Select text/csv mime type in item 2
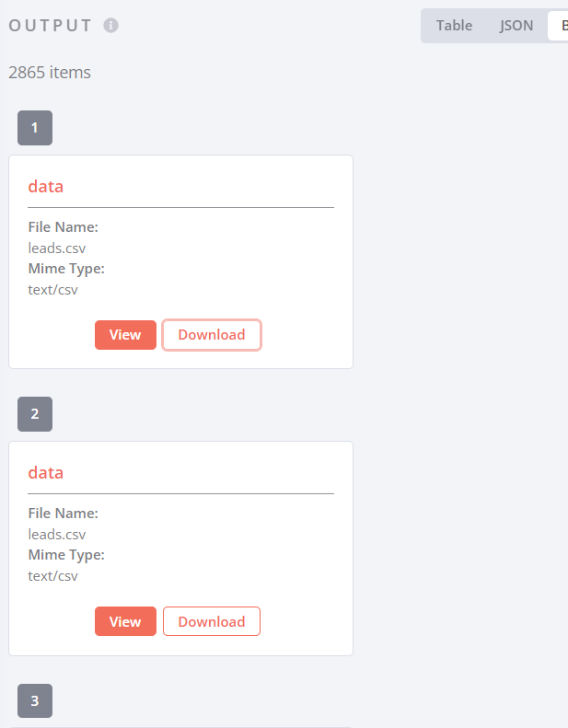Image resolution: width=568 pixels, height=728 pixels. pos(53,576)
